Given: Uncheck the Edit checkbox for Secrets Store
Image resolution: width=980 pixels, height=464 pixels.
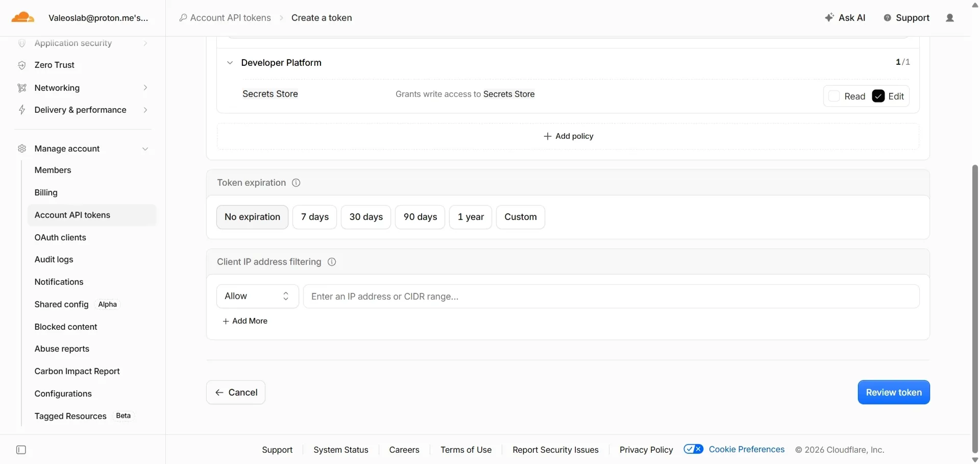Looking at the screenshot, I should click(x=878, y=96).
